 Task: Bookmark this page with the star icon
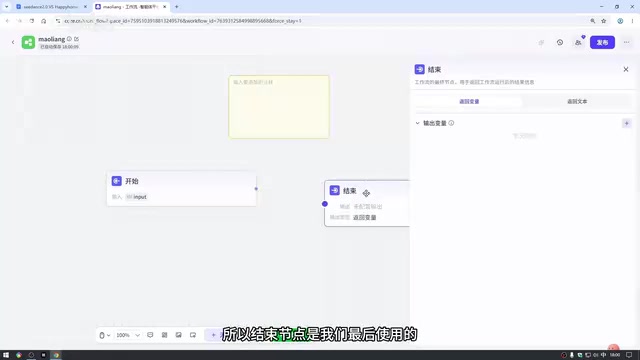coord(604,21)
